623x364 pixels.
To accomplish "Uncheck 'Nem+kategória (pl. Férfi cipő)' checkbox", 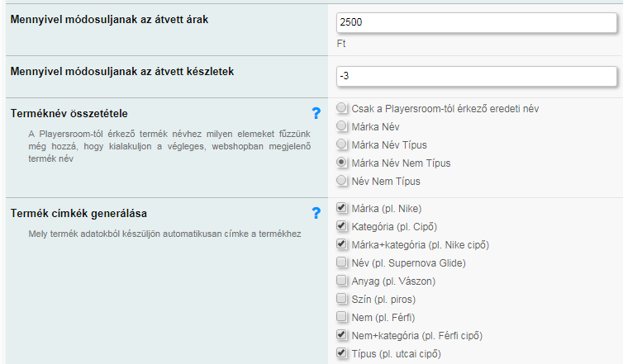I will tap(342, 336).
